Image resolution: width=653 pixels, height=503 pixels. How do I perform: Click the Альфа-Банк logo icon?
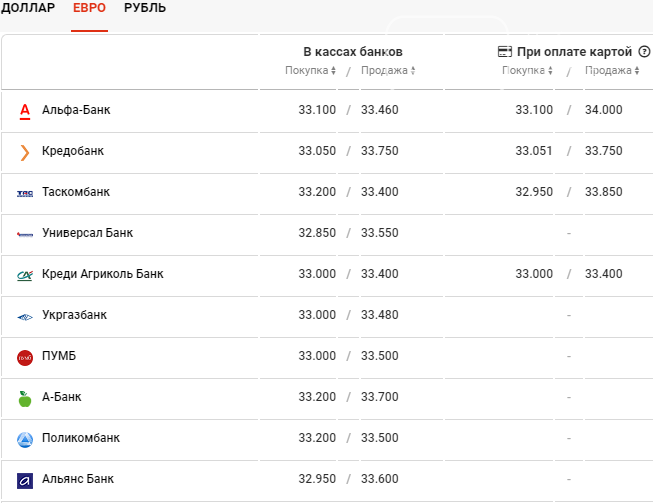pyautogui.click(x=25, y=111)
